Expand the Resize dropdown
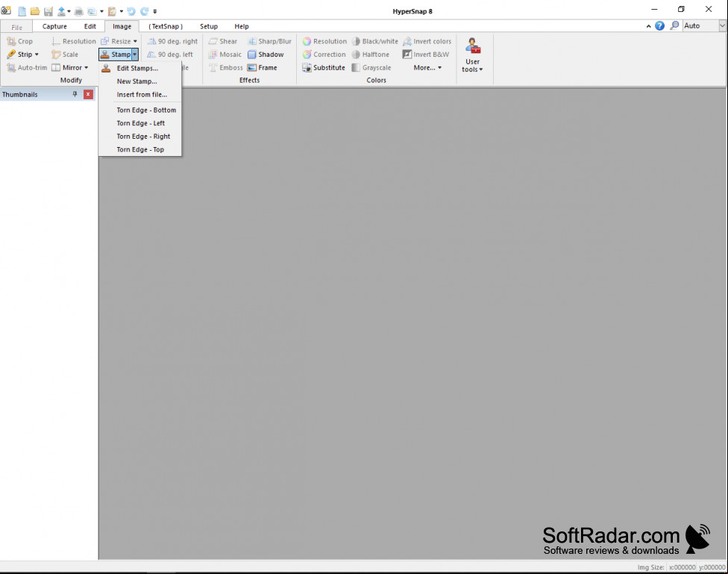728x574 pixels. click(x=135, y=41)
